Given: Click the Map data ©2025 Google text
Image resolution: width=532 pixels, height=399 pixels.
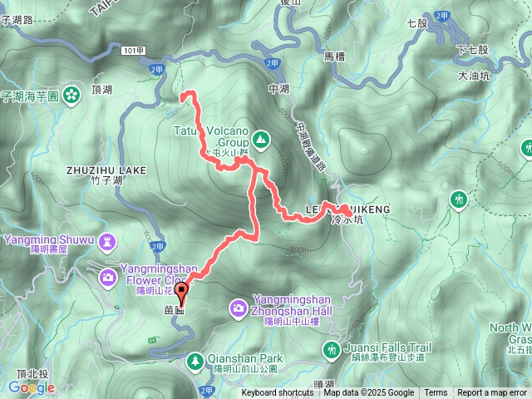Looking at the screenshot, I should tap(369, 393).
